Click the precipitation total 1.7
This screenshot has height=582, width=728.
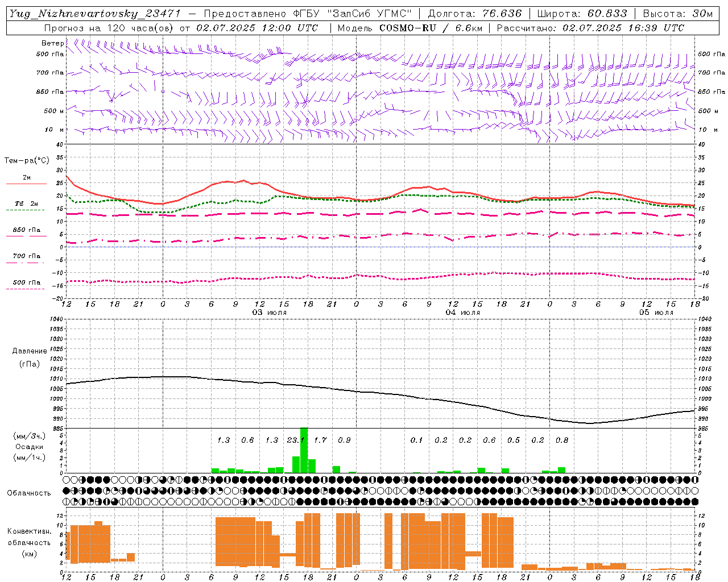pyautogui.click(x=320, y=440)
